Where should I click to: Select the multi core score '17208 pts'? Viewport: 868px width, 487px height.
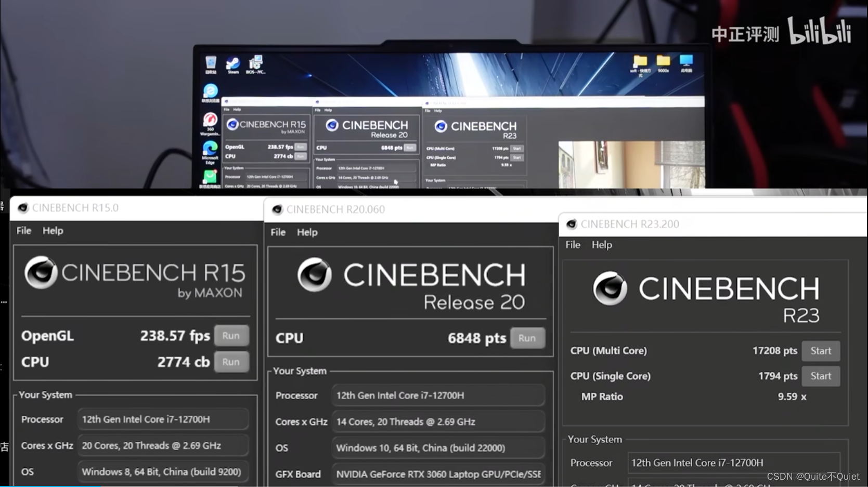click(775, 351)
